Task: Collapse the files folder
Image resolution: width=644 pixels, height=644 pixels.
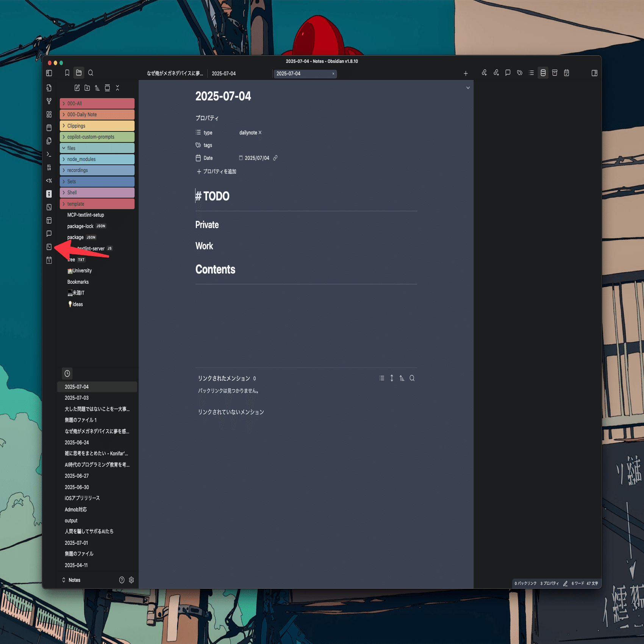Action: pos(97,148)
